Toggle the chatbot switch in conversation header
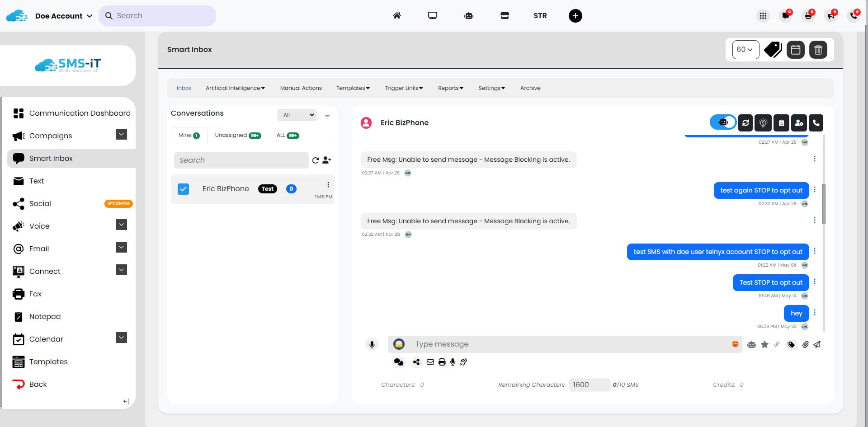 tap(723, 122)
